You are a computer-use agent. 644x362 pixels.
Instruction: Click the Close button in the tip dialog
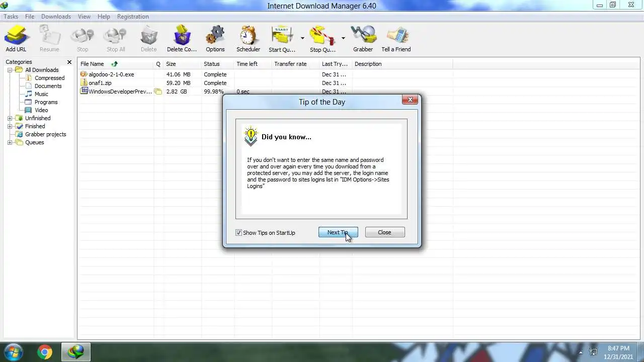tap(384, 232)
